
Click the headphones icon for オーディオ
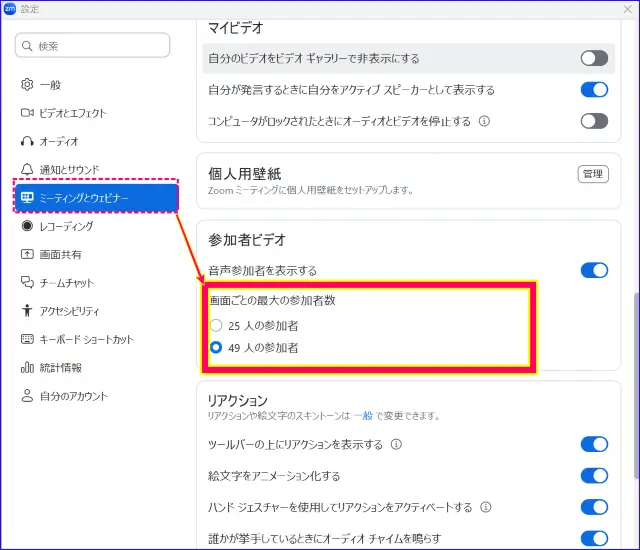pos(27,141)
